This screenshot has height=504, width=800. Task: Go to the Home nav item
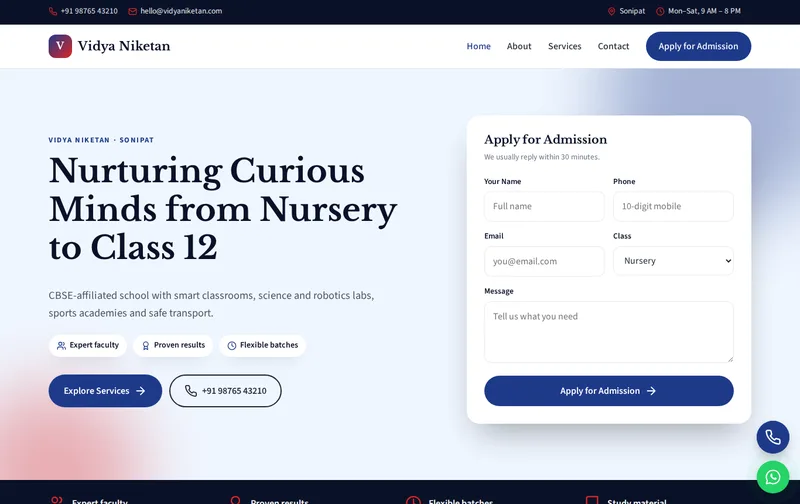(x=479, y=46)
